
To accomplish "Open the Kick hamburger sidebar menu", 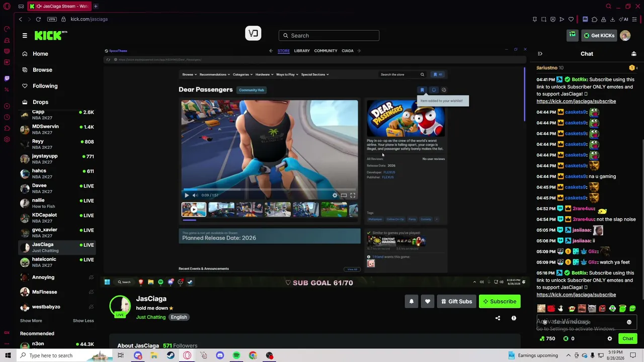I will (x=25, y=36).
